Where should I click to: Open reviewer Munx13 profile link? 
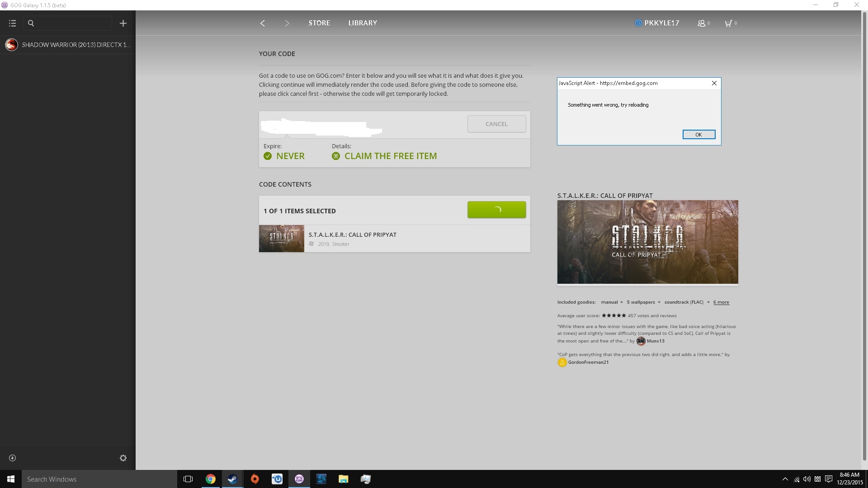click(656, 341)
